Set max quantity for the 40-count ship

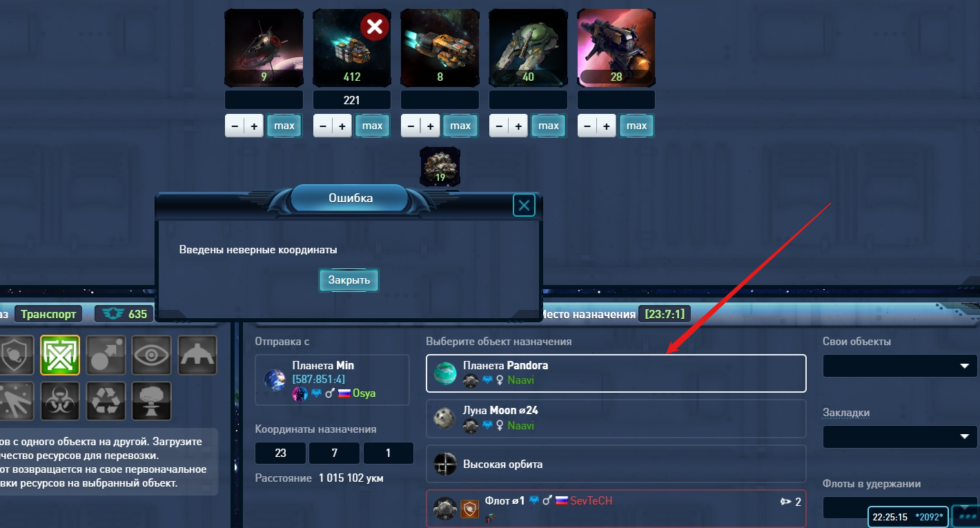[x=549, y=126]
